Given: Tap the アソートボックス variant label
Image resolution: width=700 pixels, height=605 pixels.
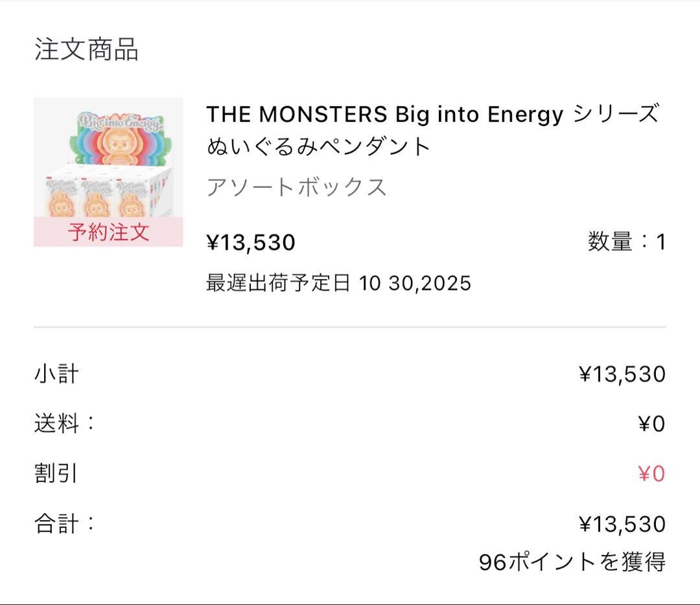Looking at the screenshot, I should [296, 187].
